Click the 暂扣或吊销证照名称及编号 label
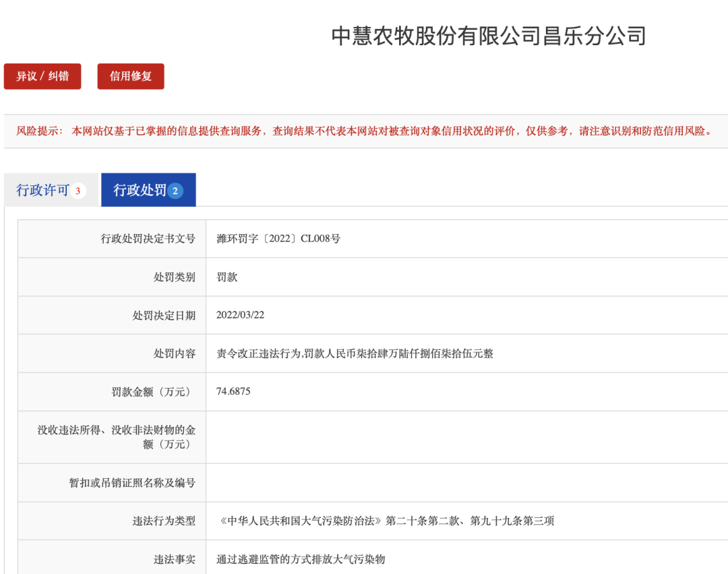 click(132, 483)
